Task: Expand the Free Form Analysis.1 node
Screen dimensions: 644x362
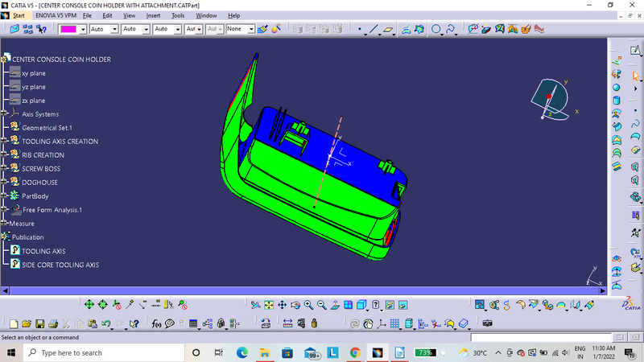Action: tap(4, 209)
